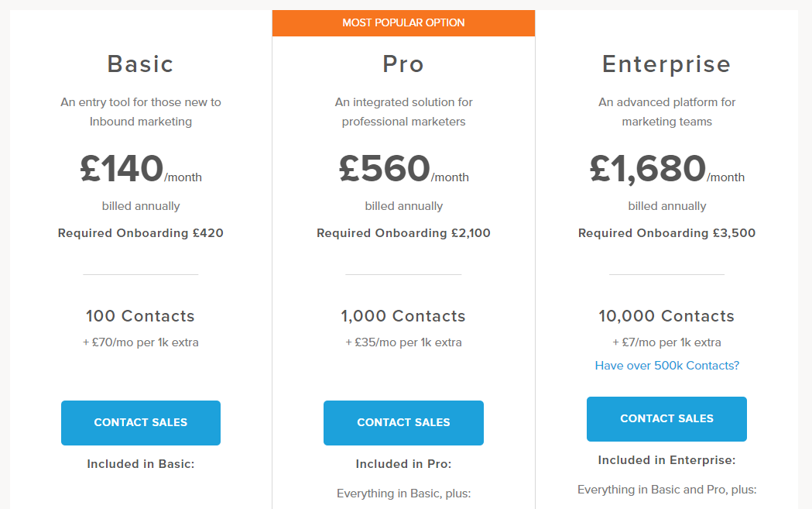Click Contact Sales under Basic plan
This screenshot has width=812, height=509.
coord(140,422)
